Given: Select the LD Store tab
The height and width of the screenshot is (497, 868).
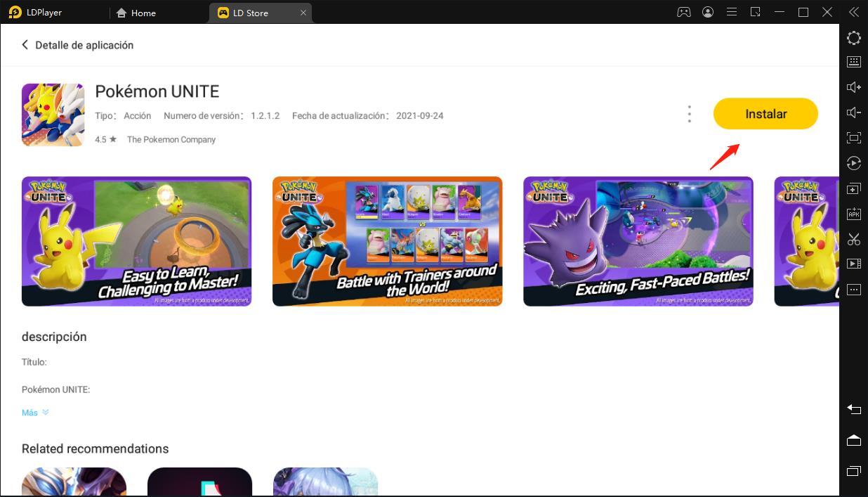Looking at the screenshot, I should (250, 13).
